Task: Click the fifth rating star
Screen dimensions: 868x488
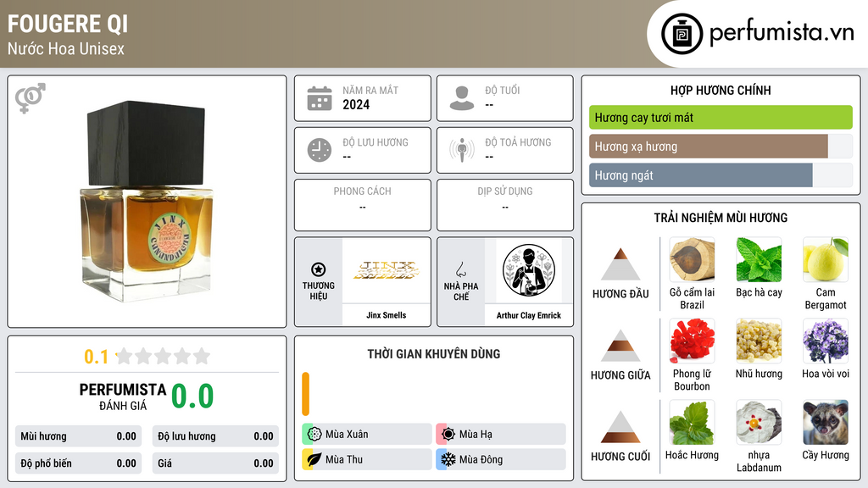Action: click(202, 356)
